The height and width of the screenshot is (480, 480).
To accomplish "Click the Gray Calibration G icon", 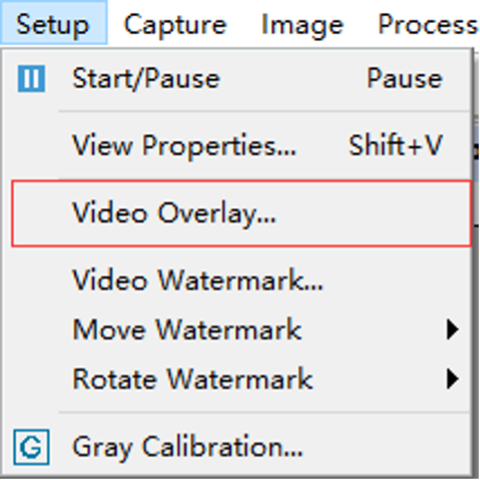I will [x=31, y=447].
